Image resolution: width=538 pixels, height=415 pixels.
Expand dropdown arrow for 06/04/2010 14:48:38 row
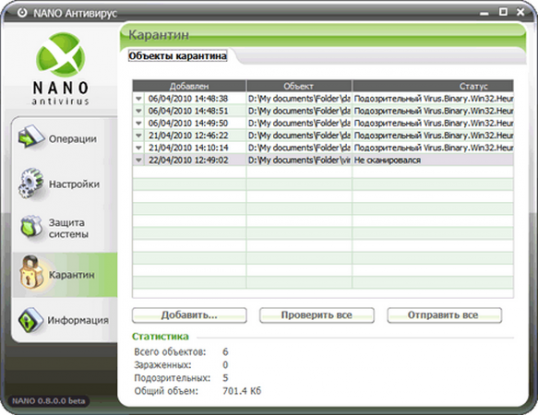click(x=139, y=99)
